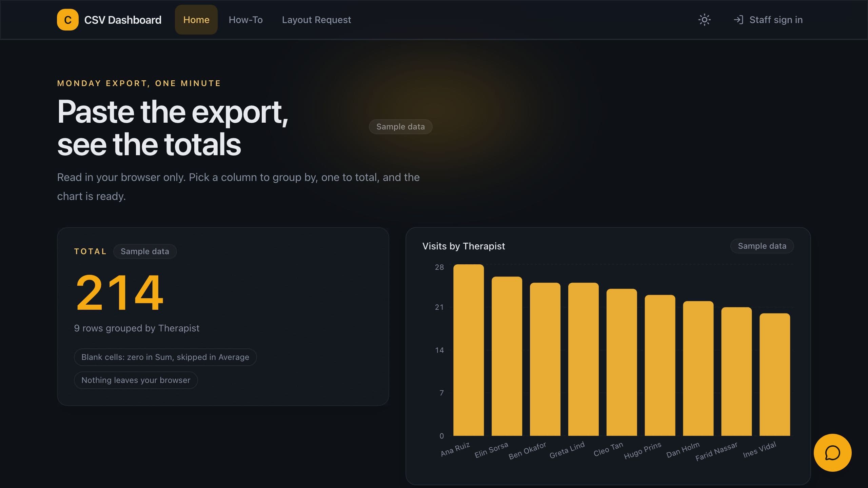Click 'Nothing leaves your browser' chip

point(136,380)
